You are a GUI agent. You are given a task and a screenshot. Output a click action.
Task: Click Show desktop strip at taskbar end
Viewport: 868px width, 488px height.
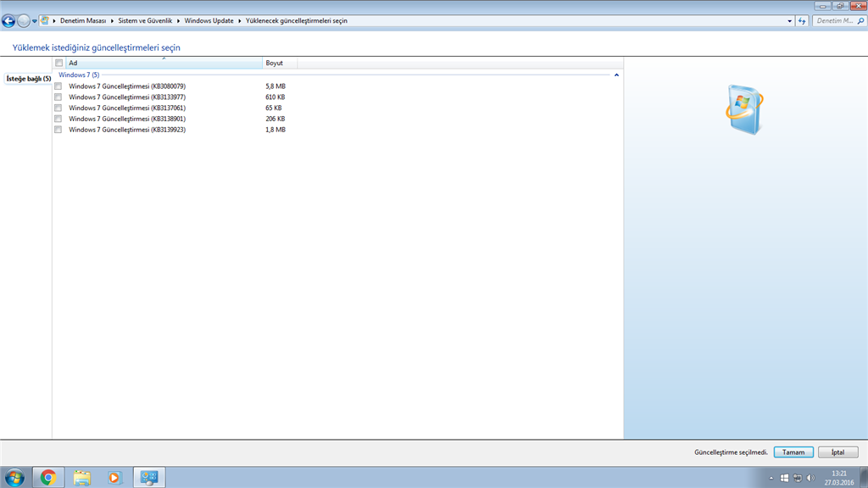point(864,477)
